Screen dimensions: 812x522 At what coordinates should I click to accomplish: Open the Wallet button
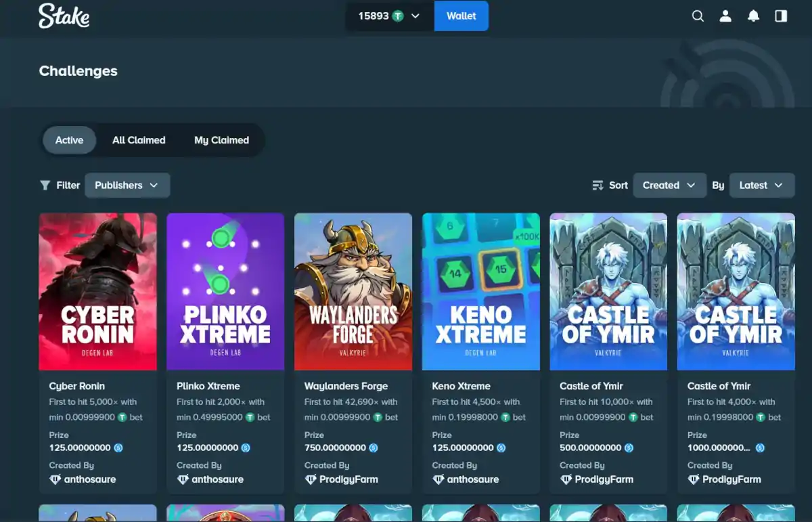tap(461, 16)
